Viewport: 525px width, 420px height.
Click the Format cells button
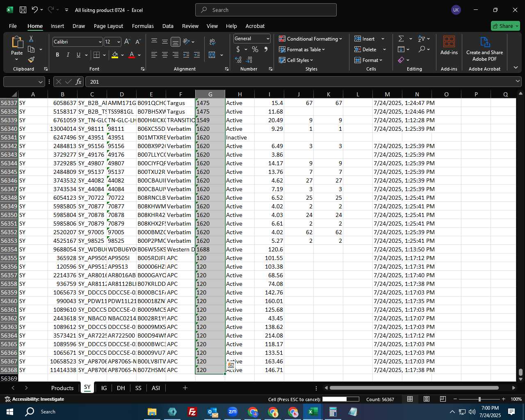(368, 60)
